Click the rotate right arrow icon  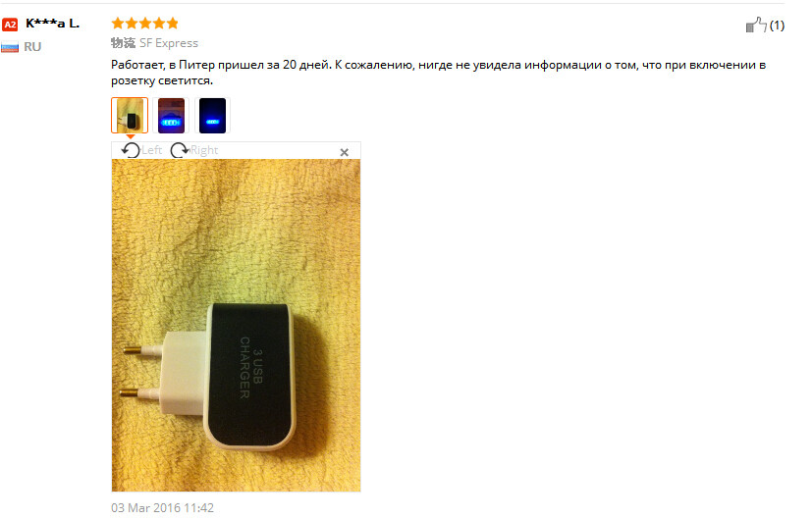pos(180,150)
